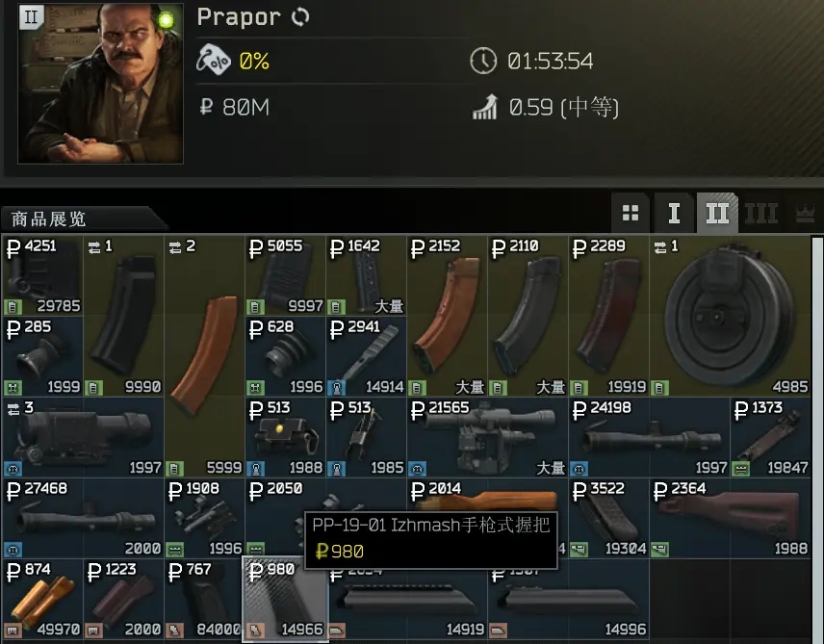
Task: Click the 商品展览 goods showcase header
Action: tap(48, 219)
